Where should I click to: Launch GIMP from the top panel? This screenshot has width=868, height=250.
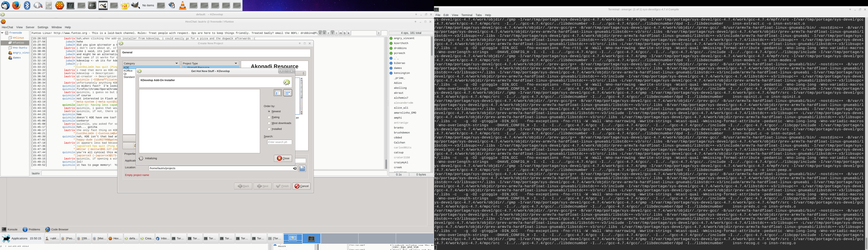(135, 5)
